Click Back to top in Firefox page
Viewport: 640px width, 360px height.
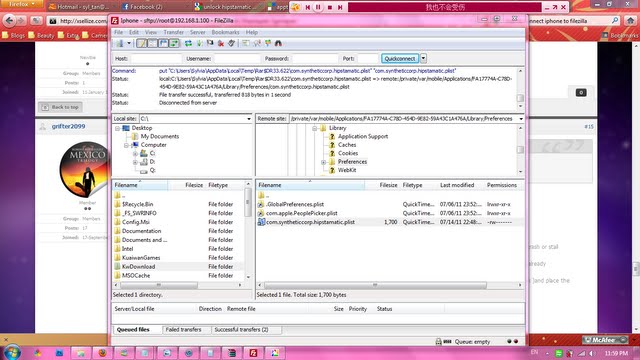pyautogui.click(x=60, y=107)
